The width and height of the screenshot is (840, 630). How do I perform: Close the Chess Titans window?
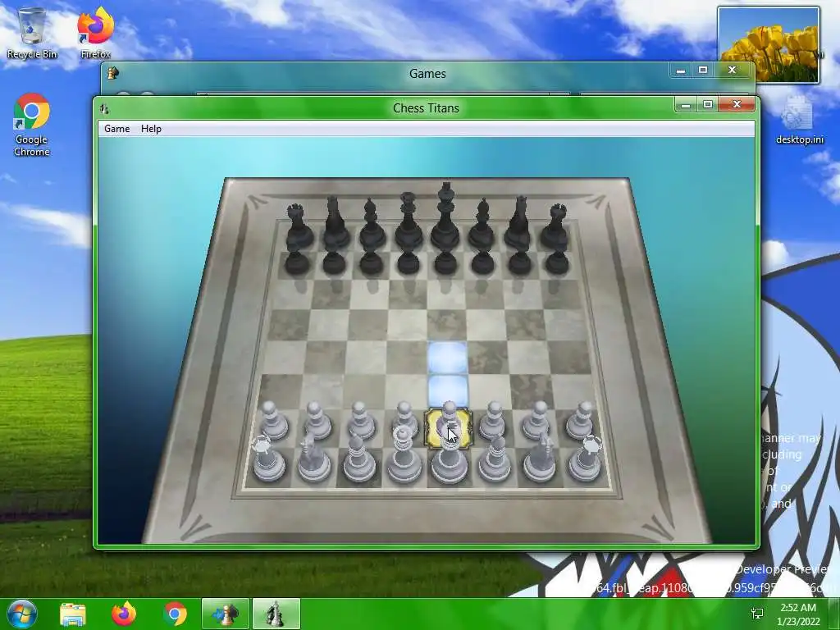coord(737,104)
